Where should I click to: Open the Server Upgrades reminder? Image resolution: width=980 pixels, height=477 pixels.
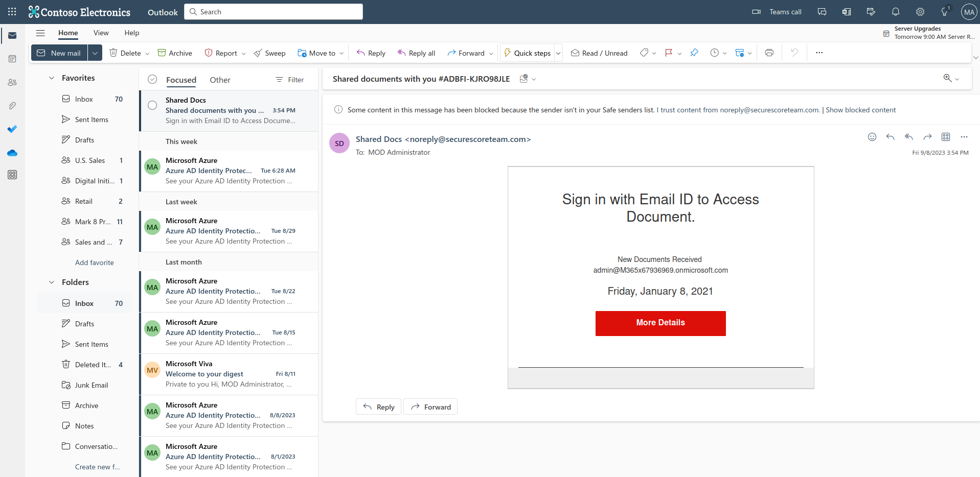click(929, 33)
